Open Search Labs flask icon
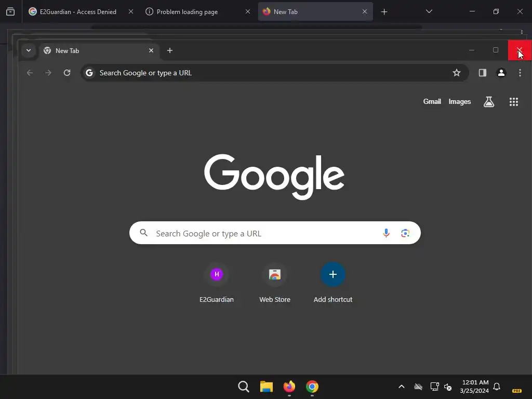532x399 pixels. 488,102
